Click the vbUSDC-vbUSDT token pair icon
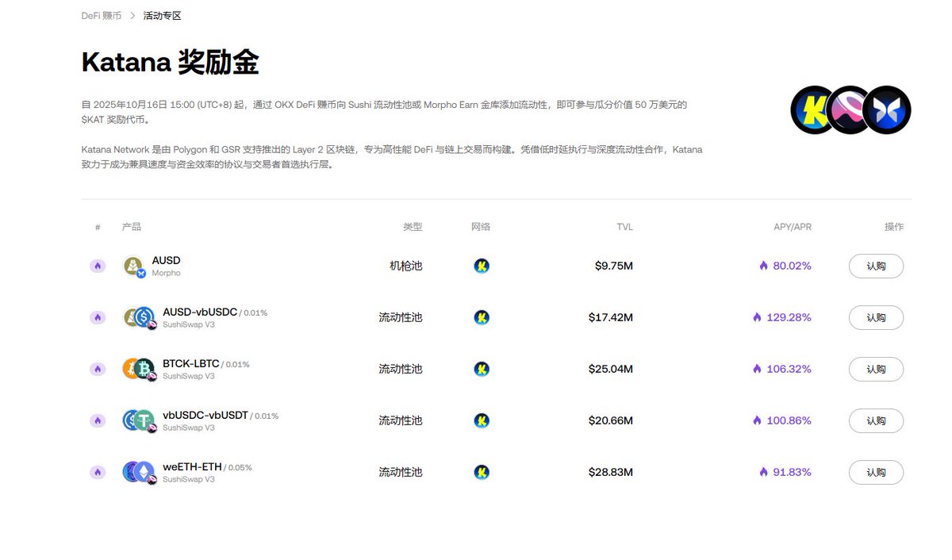The height and width of the screenshot is (560, 952). (140, 421)
